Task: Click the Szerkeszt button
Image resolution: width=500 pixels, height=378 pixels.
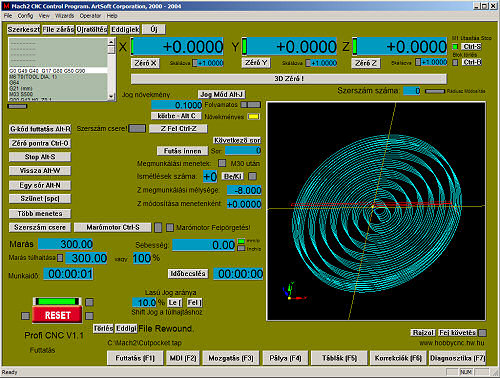Action: tap(24, 29)
